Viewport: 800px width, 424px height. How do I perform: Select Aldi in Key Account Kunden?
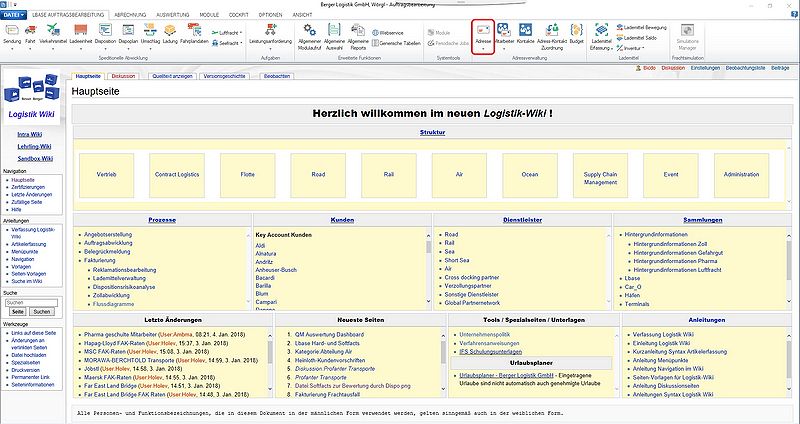[x=260, y=246]
